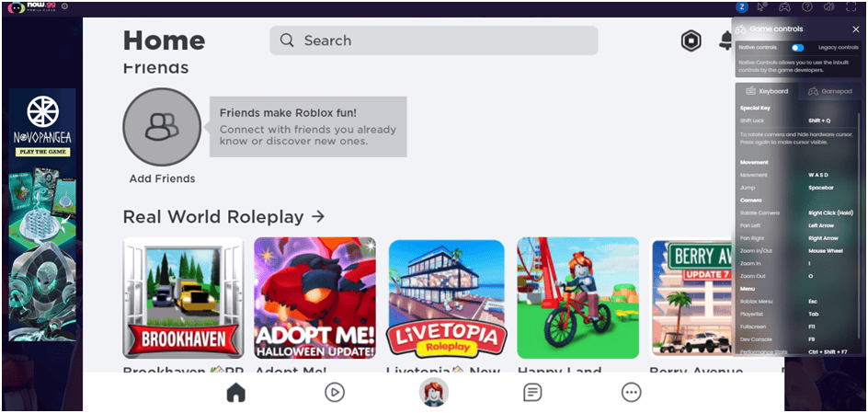868x413 pixels.
Task: Open the Berry Avenue thumbnail
Action: (692, 298)
